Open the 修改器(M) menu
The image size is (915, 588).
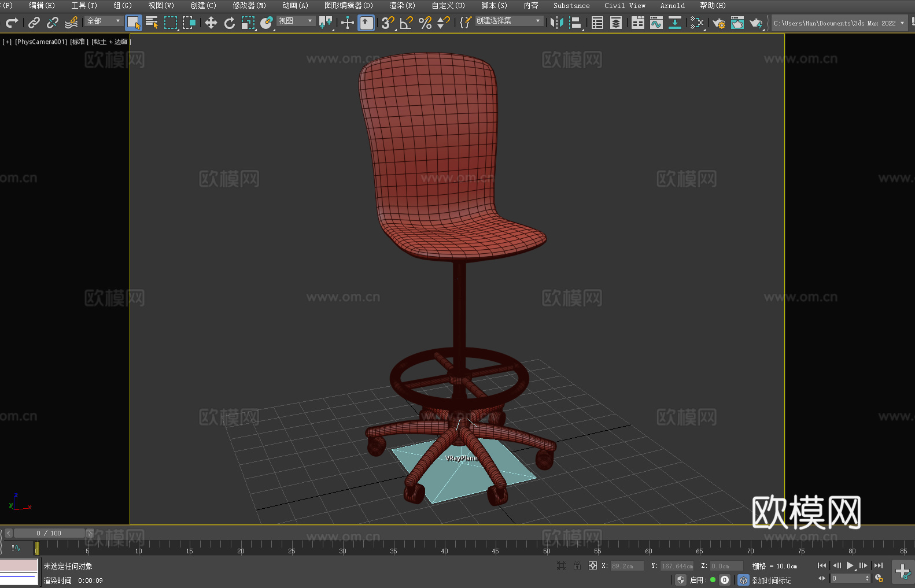(x=249, y=5)
